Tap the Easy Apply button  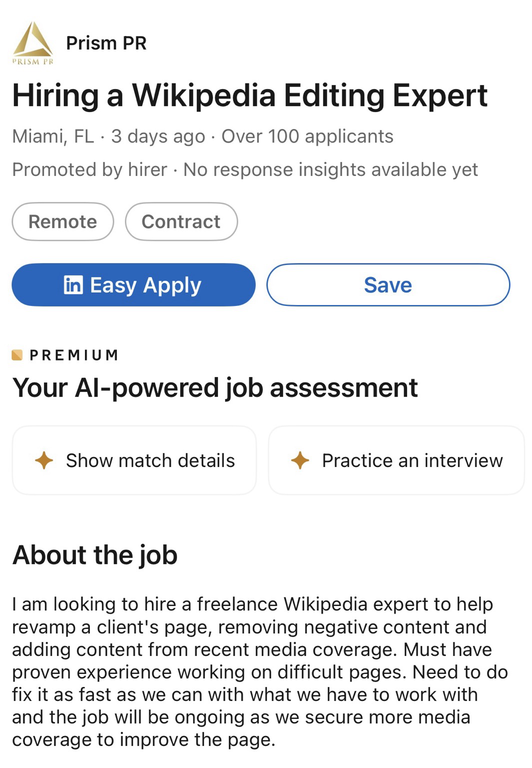(133, 285)
